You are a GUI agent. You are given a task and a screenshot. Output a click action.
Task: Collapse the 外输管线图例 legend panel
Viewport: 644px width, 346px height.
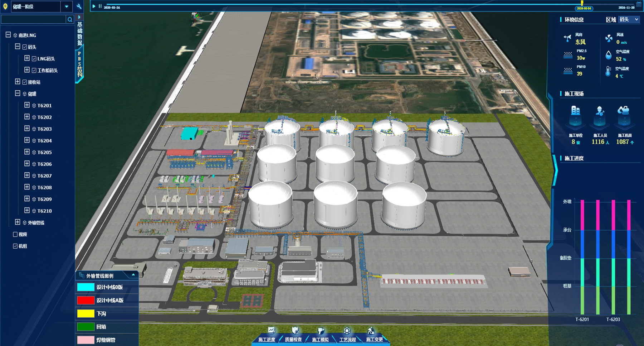(x=133, y=275)
